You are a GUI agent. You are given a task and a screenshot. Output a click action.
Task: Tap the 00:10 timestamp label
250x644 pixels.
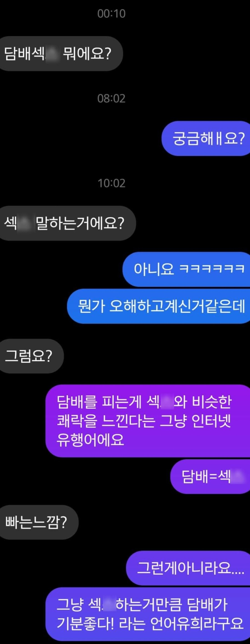pyautogui.click(x=111, y=14)
